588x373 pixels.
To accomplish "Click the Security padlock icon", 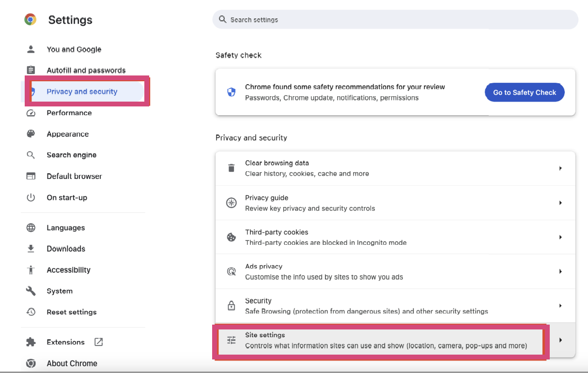I will 232,306.
